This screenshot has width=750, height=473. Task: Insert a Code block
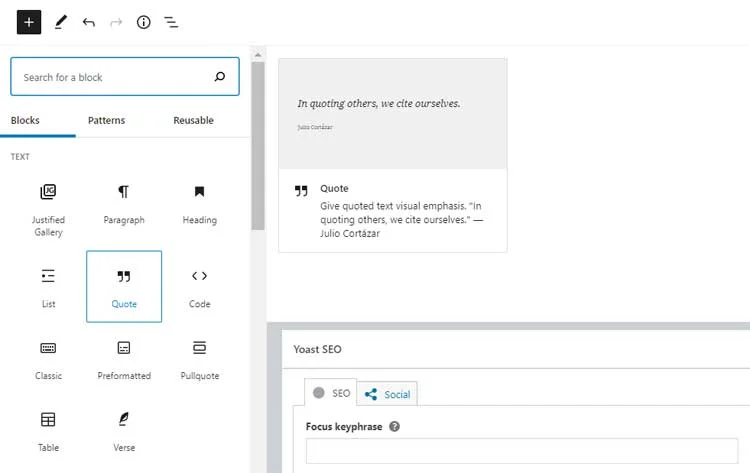[x=199, y=286]
